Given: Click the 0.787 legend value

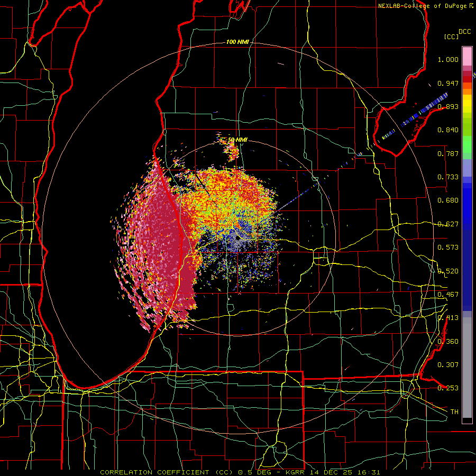Looking at the screenshot, I should (448, 153).
